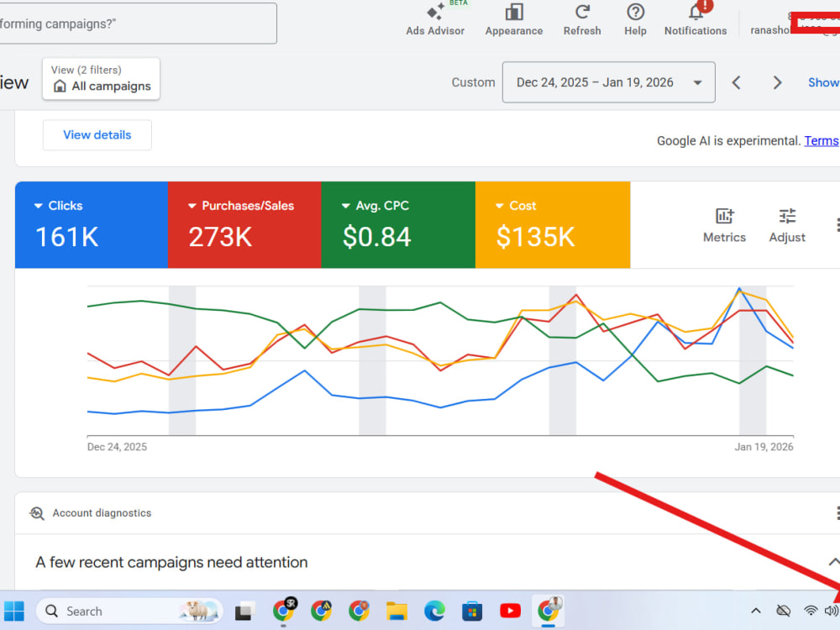Select the green Avg. CPC scorecard $0.84
Viewport: 840px width, 630px height.
[398, 225]
